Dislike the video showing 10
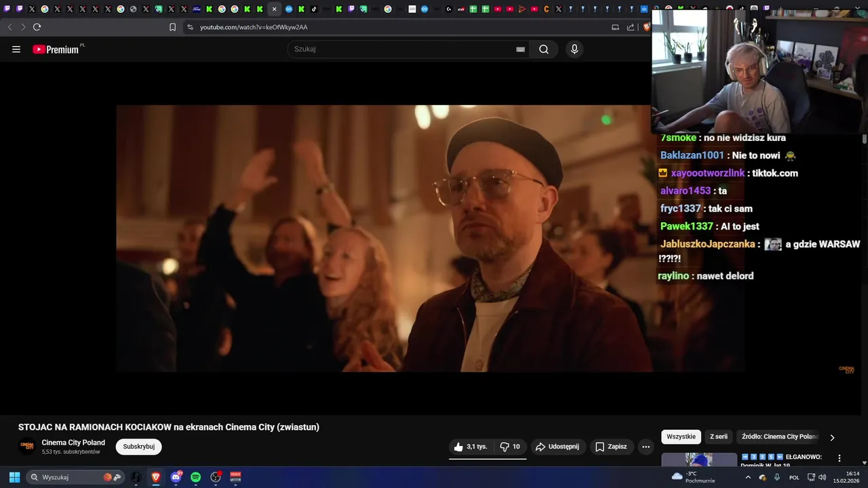This screenshot has width=868, height=488. (510, 447)
